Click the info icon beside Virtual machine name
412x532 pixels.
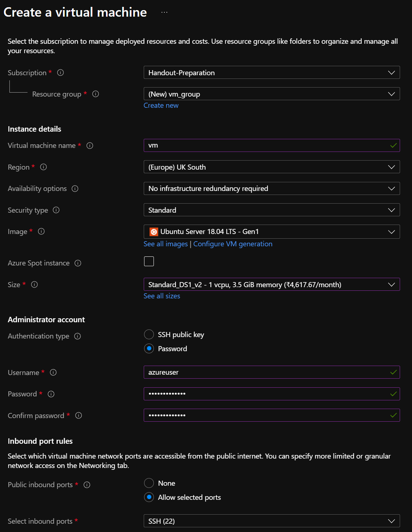(x=90, y=145)
